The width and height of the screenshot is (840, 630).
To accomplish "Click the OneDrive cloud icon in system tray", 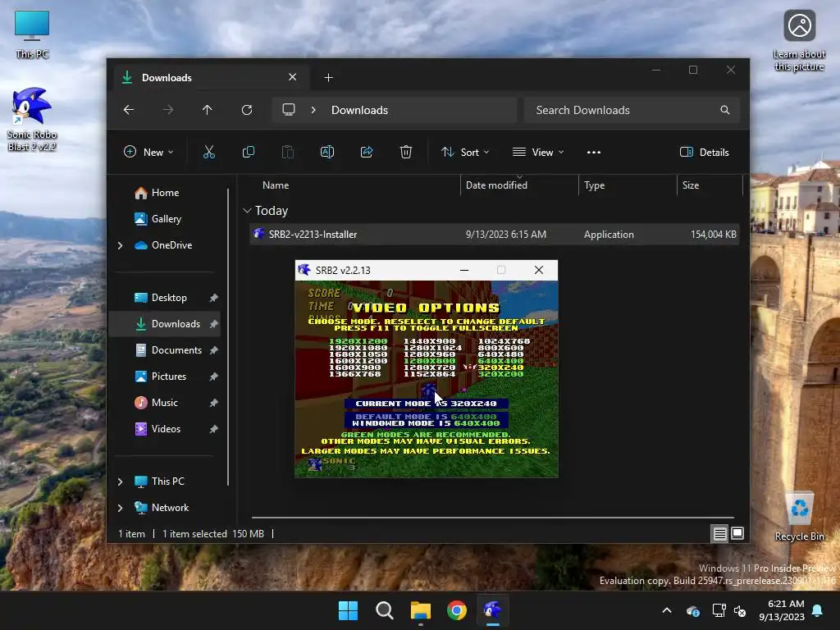I will (x=693, y=610).
